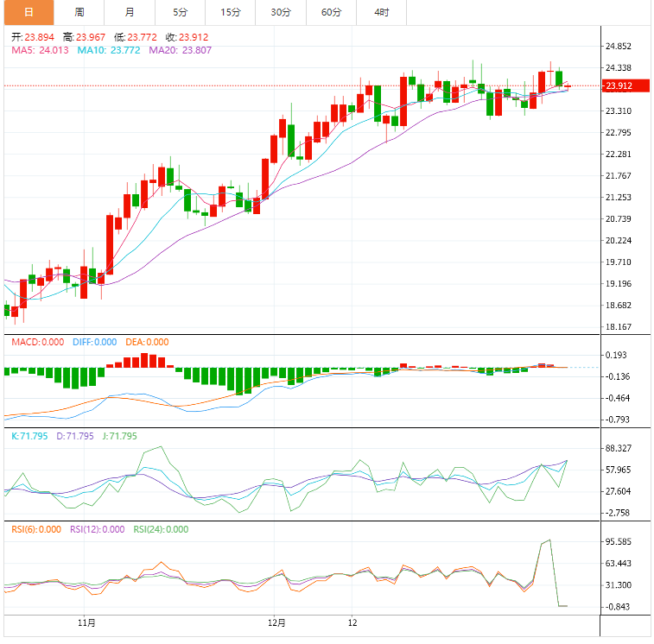Switch to the 周 (weekly) tab
The width and height of the screenshot is (654, 644).
[x=79, y=12]
